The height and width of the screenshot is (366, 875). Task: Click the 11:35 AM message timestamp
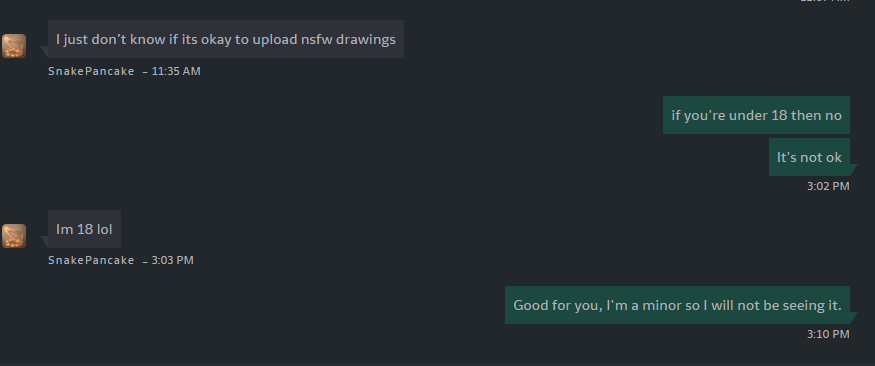point(176,71)
